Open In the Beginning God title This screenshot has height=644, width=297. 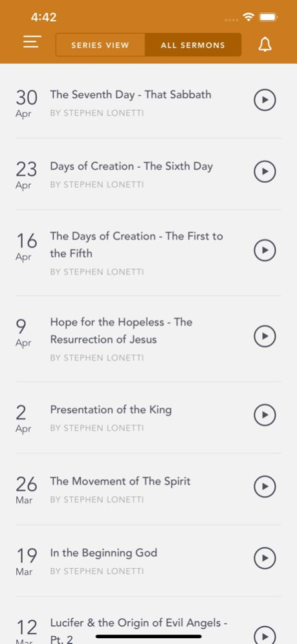[x=104, y=553]
